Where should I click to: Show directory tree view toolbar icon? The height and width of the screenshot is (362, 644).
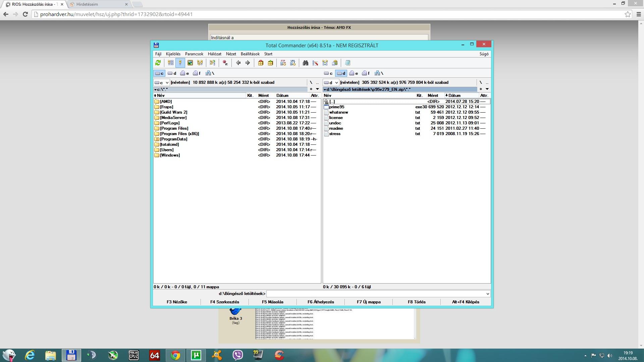200,63
